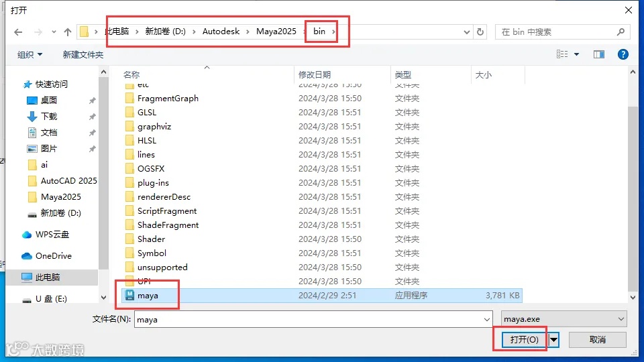This screenshot has height=362, width=644.
Task: Select the Shader folder icon
Action: tap(129, 239)
